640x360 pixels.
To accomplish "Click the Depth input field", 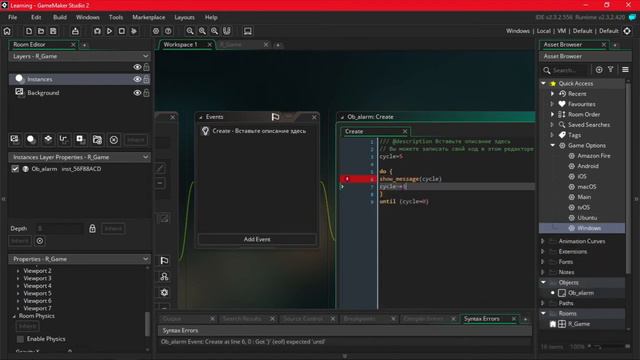I will [x=60, y=228].
